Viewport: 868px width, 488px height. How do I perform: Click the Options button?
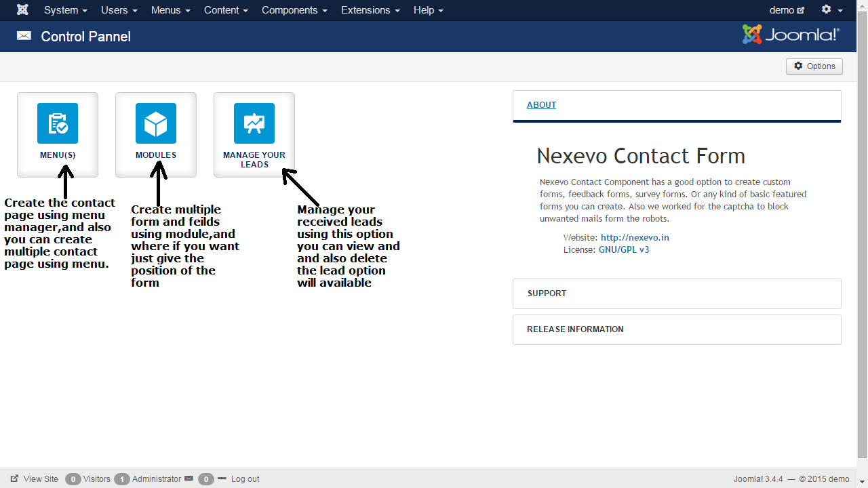(814, 66)
